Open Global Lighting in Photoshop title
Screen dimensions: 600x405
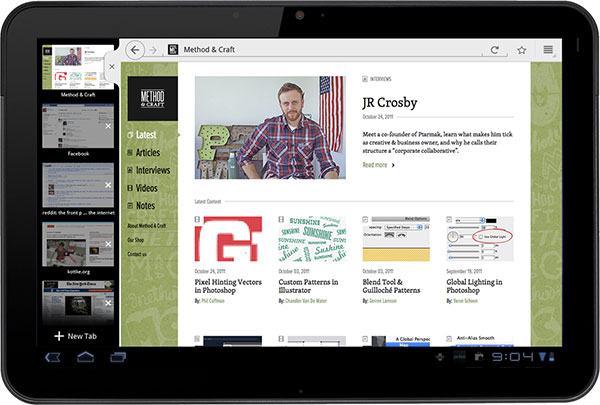(x=474, y=286)
